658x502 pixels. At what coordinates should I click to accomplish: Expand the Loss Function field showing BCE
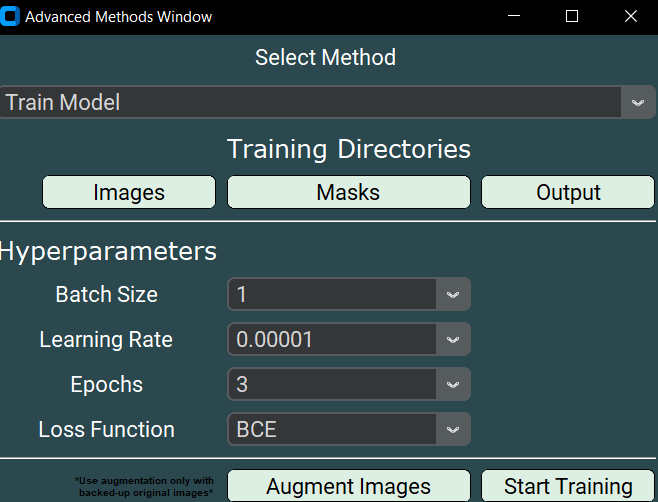pos(332,430)
